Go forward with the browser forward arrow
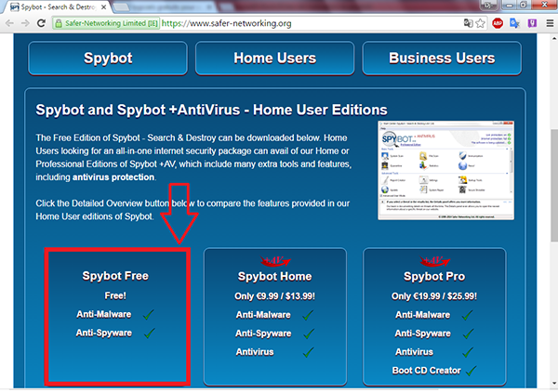This screenshot has width=558, height=392. point(25,23)
